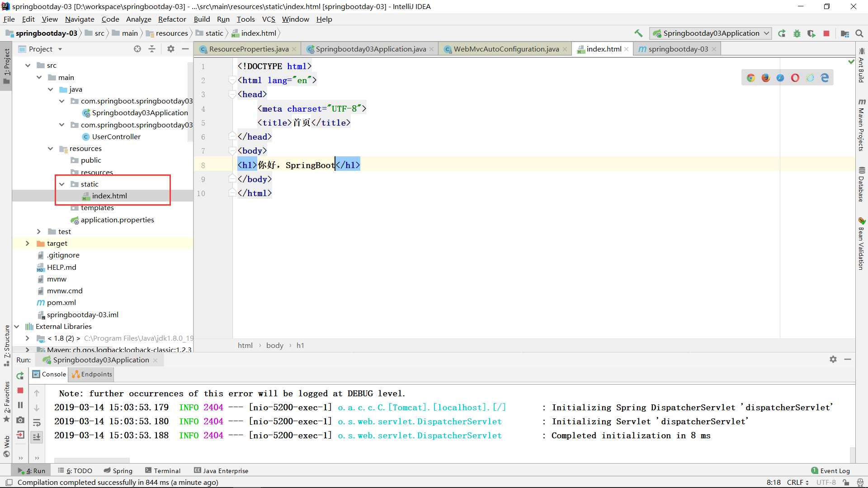Open the Terminal tool window button
The image size is (868, 488).
(163, 470)
